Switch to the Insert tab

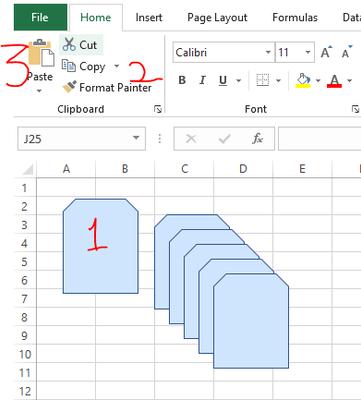click(149, 17)
